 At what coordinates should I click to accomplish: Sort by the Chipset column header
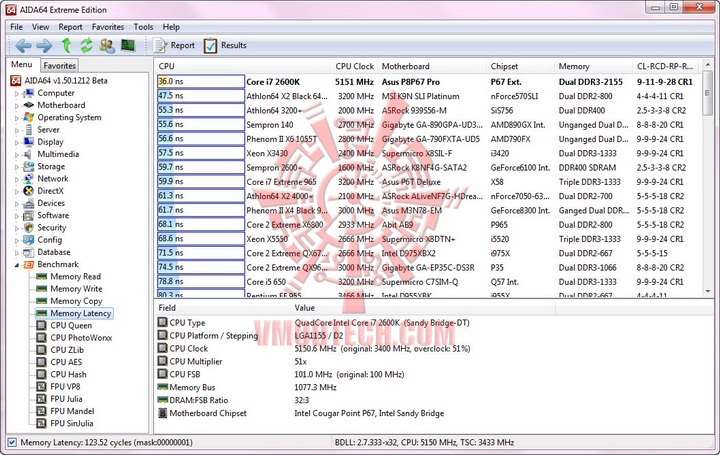click(x=520, y=66)
